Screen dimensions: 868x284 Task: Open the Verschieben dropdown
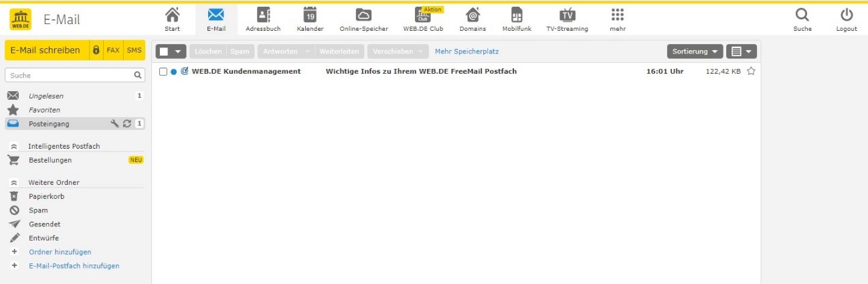tap(398, 52)
